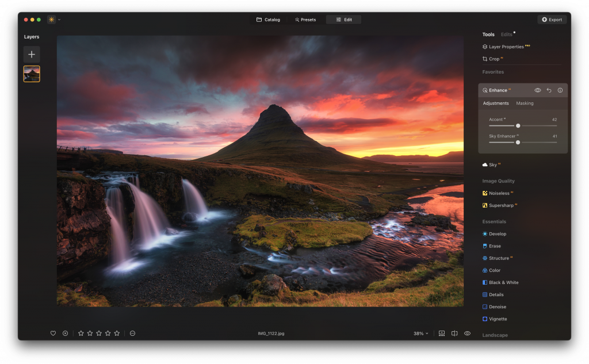The width and height of the screenshot is (589, 364).
Task: Expand the Sky tool
Action: (492, 165)
